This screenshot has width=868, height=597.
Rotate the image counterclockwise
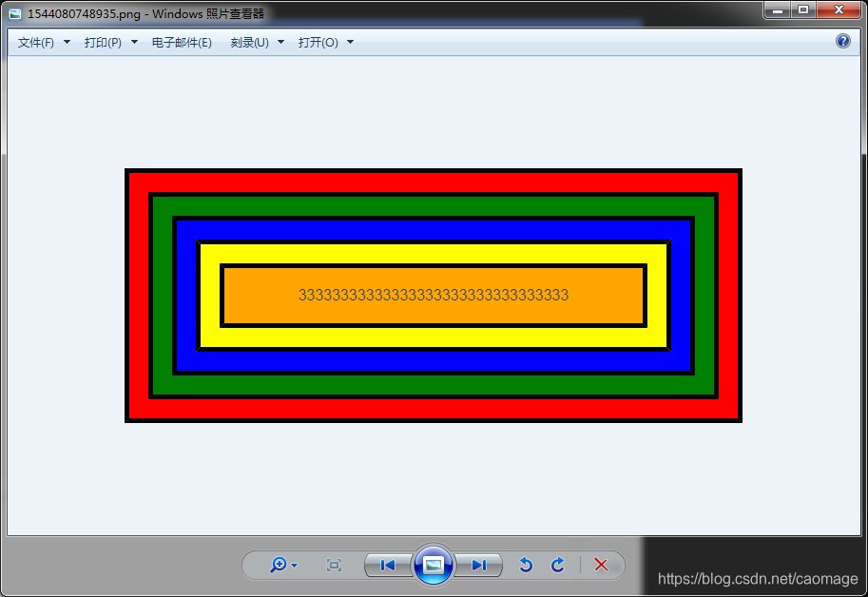click(x=526, y=565)
